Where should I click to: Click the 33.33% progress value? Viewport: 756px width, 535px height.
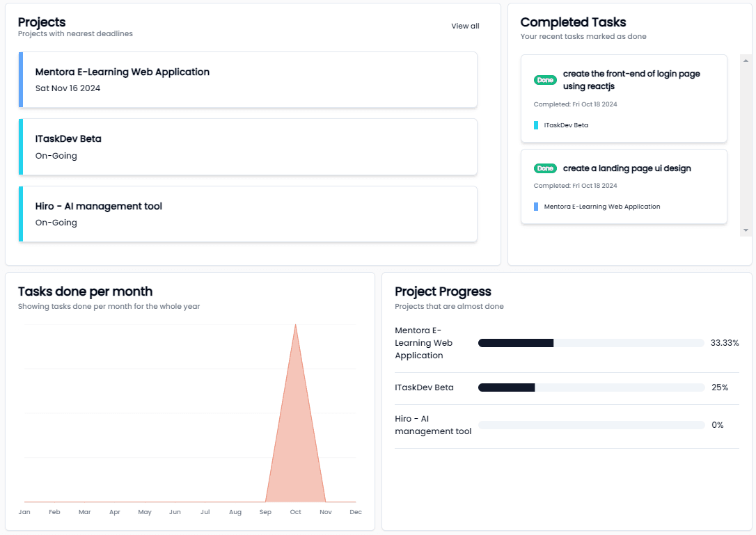point(725,343)
